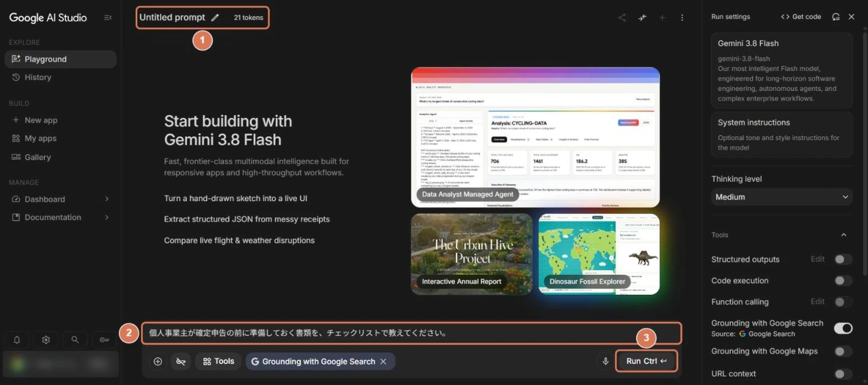The height and width of the screenshot is (385, 868).
Task: Expand the Dashboard chevron
Action: (107, 199)
